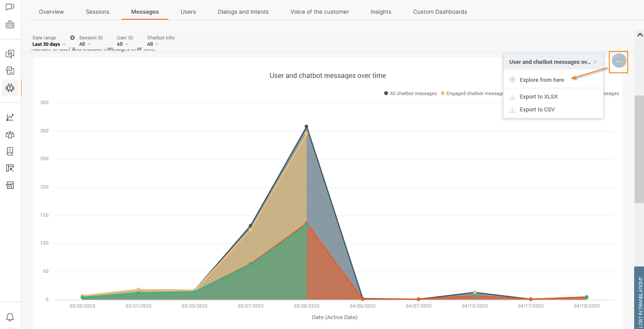
Task: Select the users group icon in the sidebar
Action: pos(10,134)
